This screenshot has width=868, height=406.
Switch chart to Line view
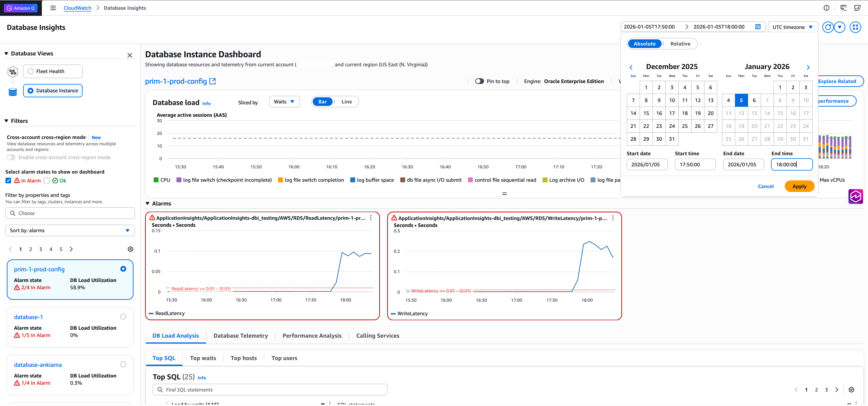point(346,102)
